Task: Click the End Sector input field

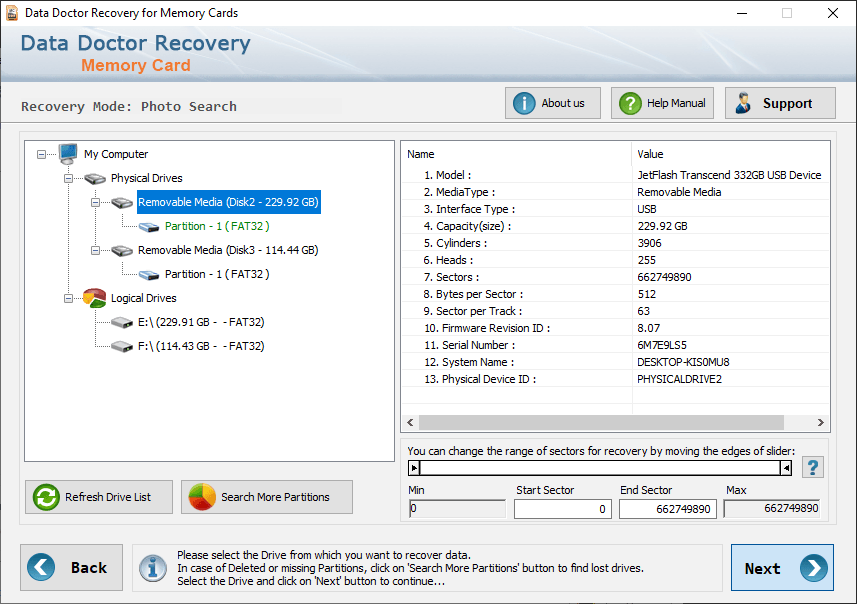Action: click(667, 509)
